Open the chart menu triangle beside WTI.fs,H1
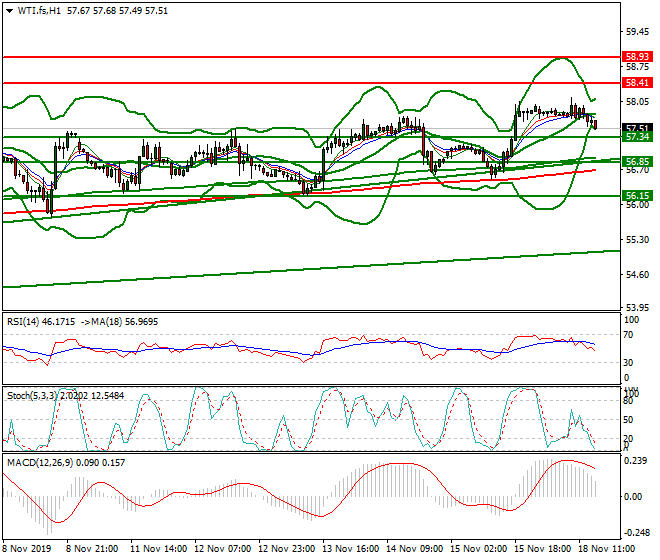Viewport: 660px width, 560px height. pyautogui.click(x=10, y=11)
